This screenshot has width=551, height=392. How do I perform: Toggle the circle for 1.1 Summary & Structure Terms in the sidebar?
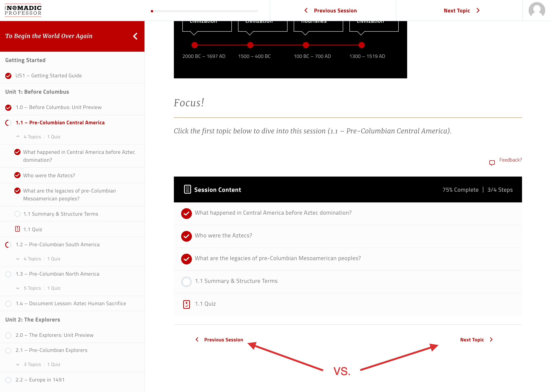click(x=17, y=214)
